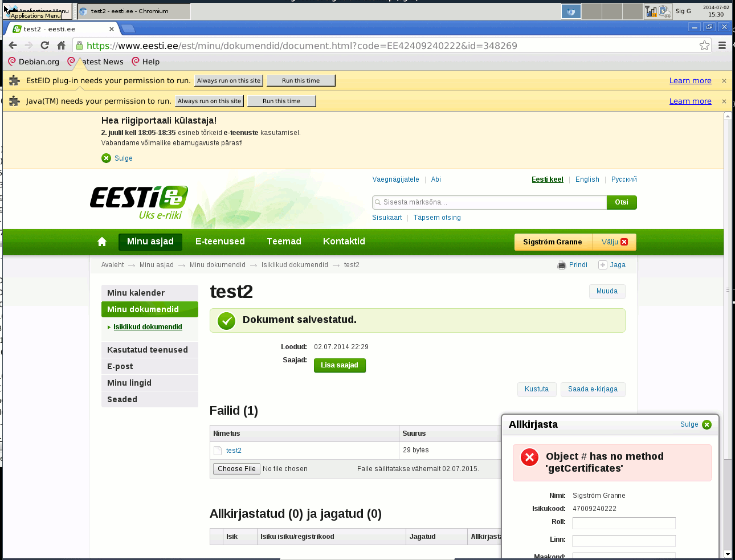Click the Lisa saajad button
This screenshot has width=735, height=560.
point(340,365)
